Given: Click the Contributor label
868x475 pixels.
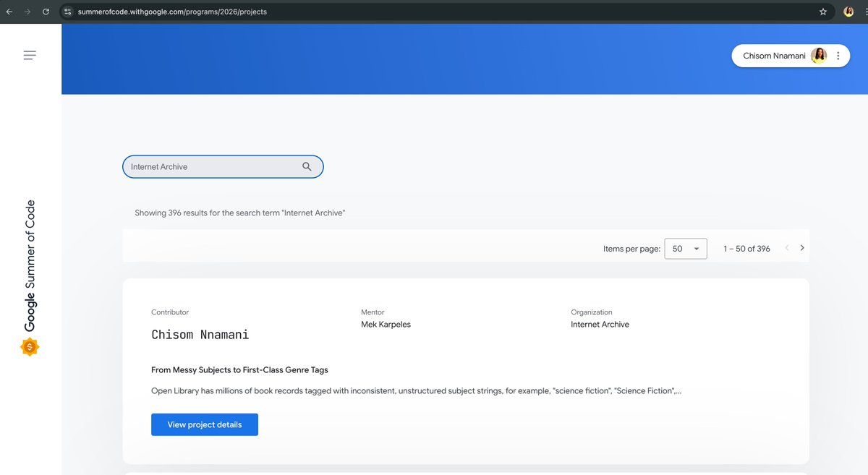Looking at the screenshot, I should pyautogui.click(x=170, y=312).
